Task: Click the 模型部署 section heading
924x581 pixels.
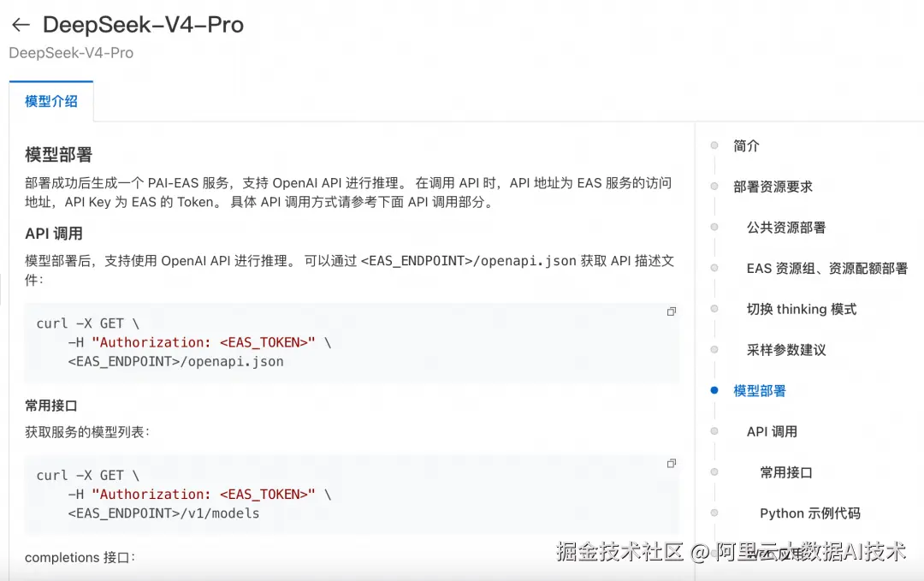Action: 58,155
